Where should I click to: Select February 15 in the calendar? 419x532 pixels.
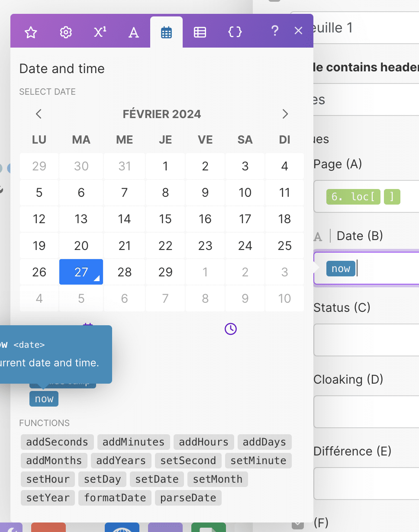(165, 219)
